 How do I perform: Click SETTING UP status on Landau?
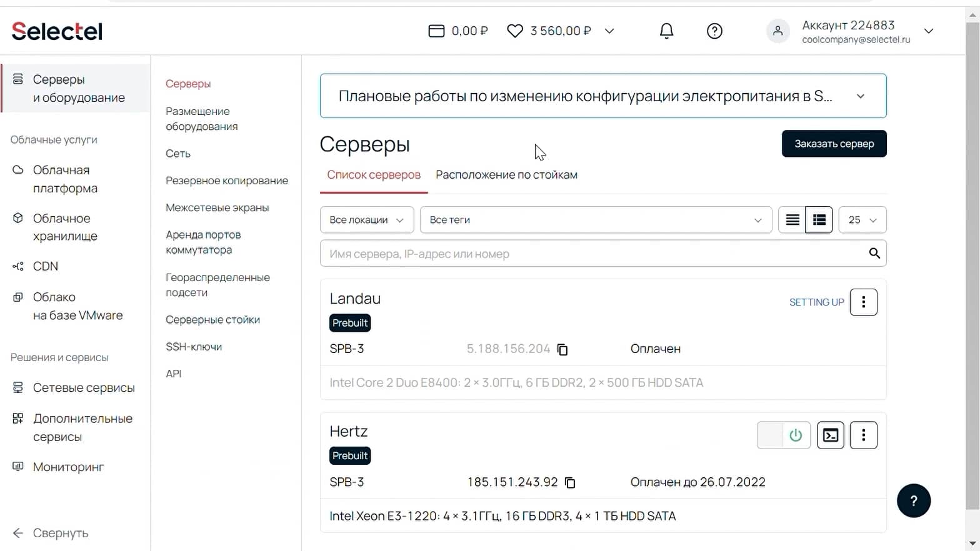[816, 302]
